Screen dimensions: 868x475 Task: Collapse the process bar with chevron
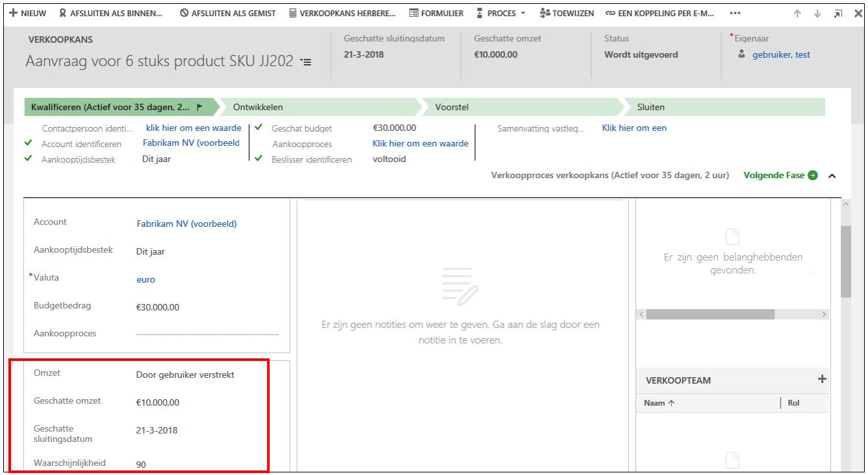pos(832,176)
